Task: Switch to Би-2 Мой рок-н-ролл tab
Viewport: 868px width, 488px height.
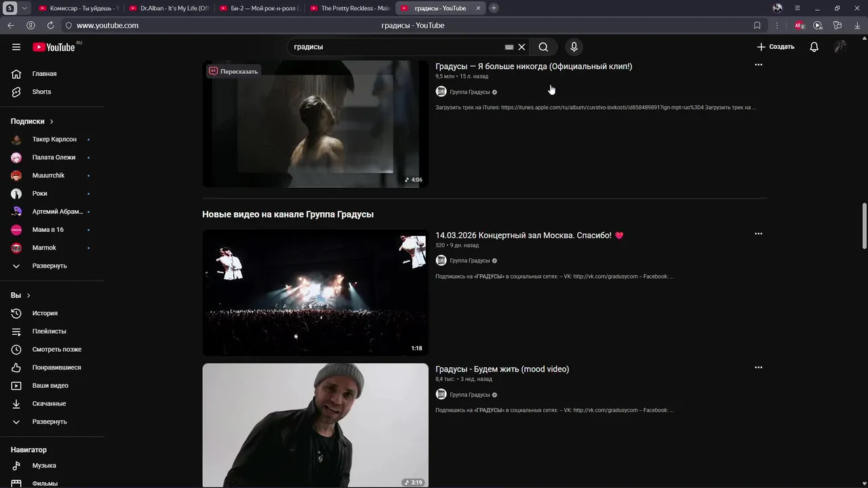Action: point(260,8)
